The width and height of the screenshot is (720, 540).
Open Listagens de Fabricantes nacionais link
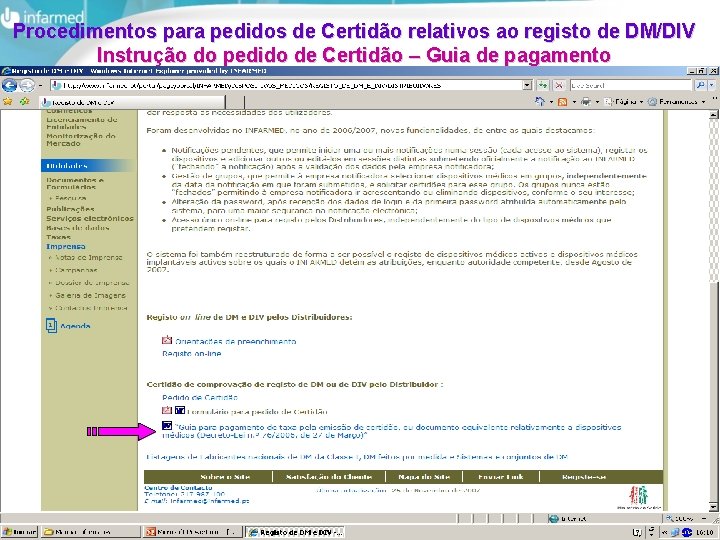click(357, 457)
